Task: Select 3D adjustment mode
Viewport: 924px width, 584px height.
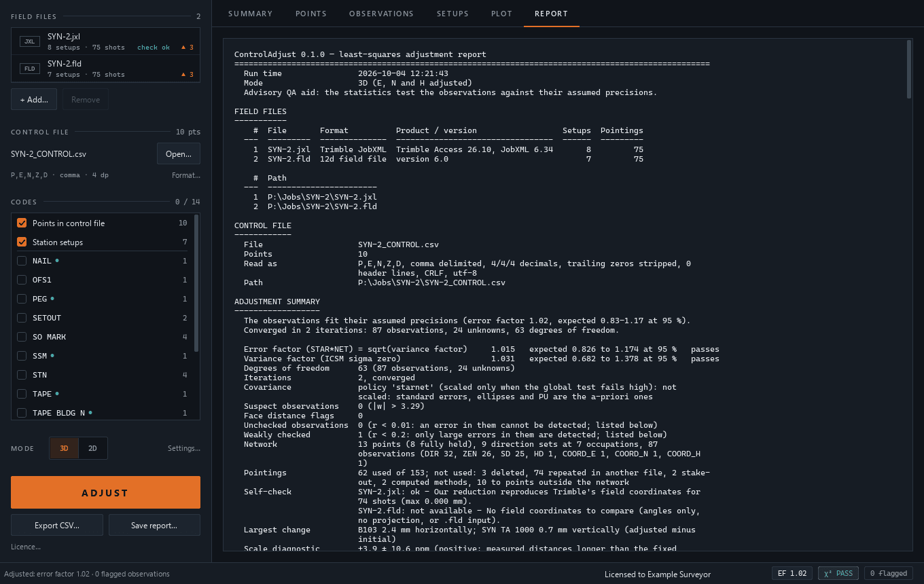Action: click(x=65, y=448)
